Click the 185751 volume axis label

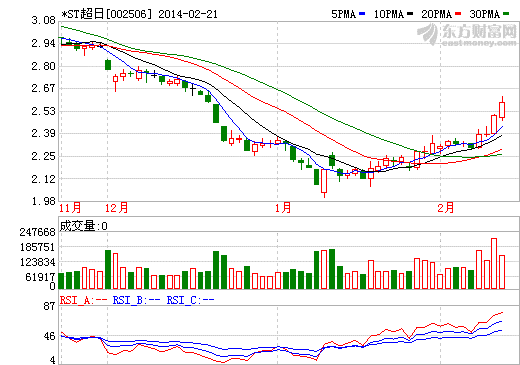[x=37, y=247]
